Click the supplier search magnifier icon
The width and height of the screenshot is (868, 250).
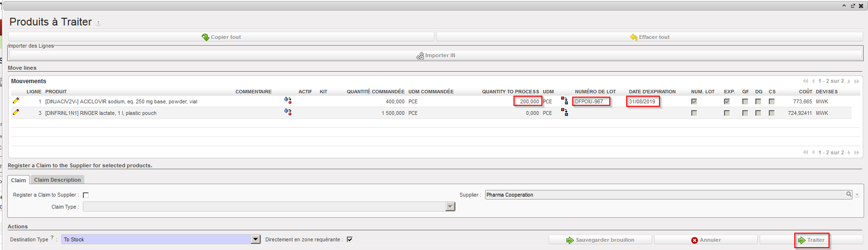(x=849, y=194)
